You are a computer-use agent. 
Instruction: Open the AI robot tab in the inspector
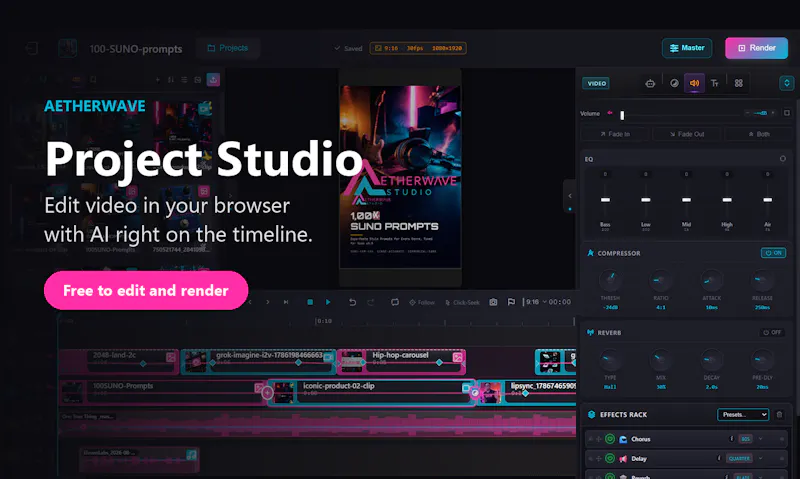point(650,83)
